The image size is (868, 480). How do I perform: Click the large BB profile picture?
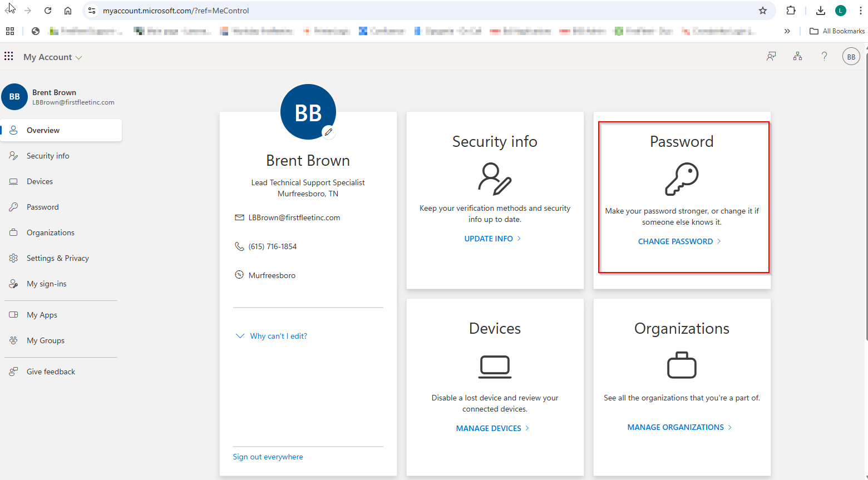(308, 112)
